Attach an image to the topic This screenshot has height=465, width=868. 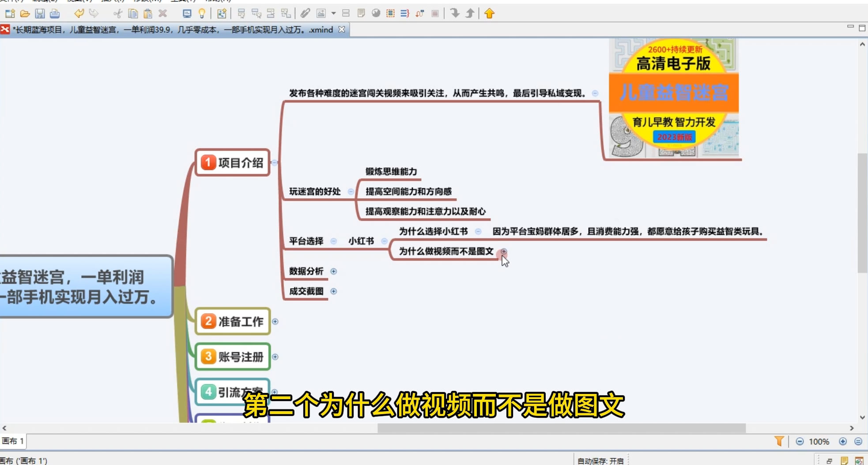(321, 14)
